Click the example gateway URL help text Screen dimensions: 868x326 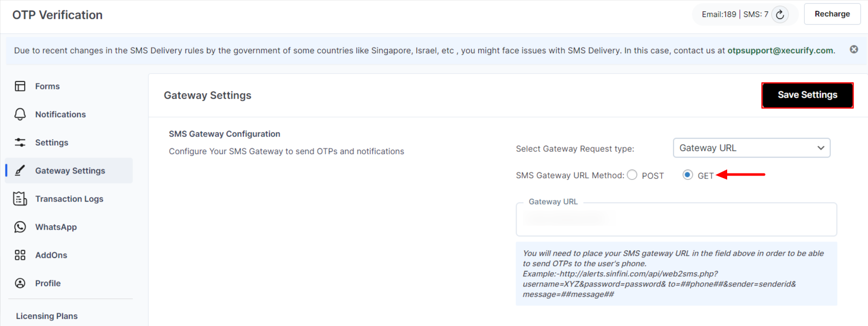676,274
